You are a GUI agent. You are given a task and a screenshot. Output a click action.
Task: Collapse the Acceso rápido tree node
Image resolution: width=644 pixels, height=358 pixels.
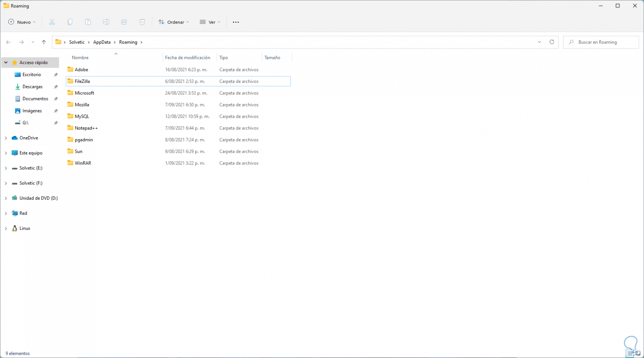pyautogui.click(x=6, y=63)
